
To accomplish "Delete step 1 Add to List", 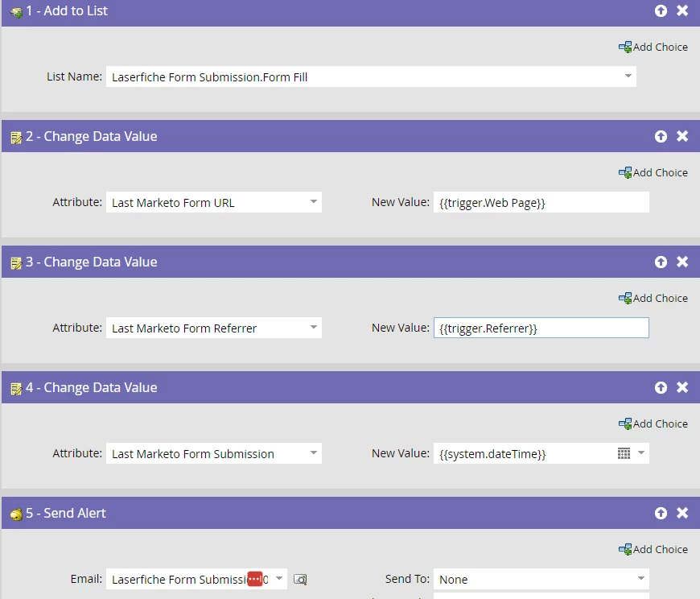I will (682, 10).
